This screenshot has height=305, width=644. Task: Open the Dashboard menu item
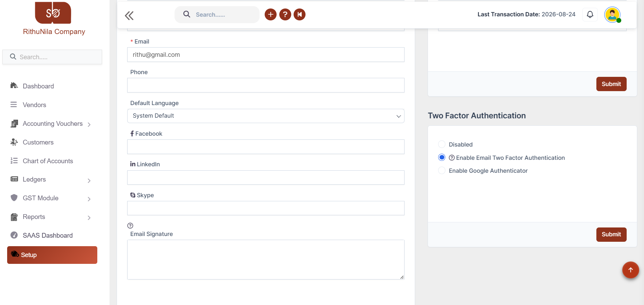(38, 86)
